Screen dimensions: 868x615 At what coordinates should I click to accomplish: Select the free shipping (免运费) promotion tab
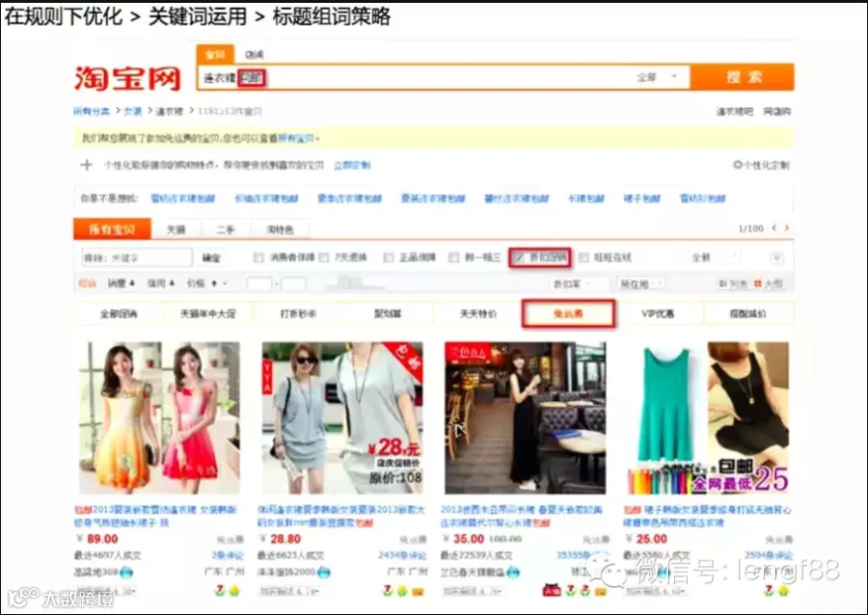click(568, 313)
